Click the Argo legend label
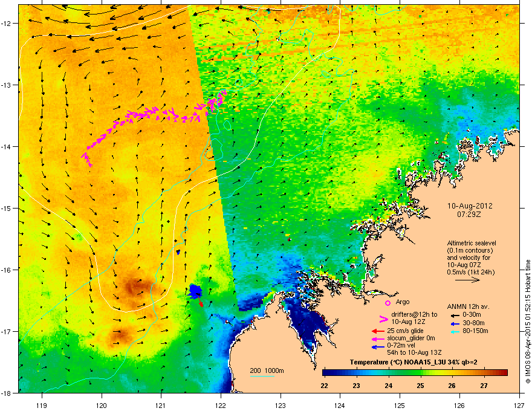532x411 pixels. pos(403,302)
